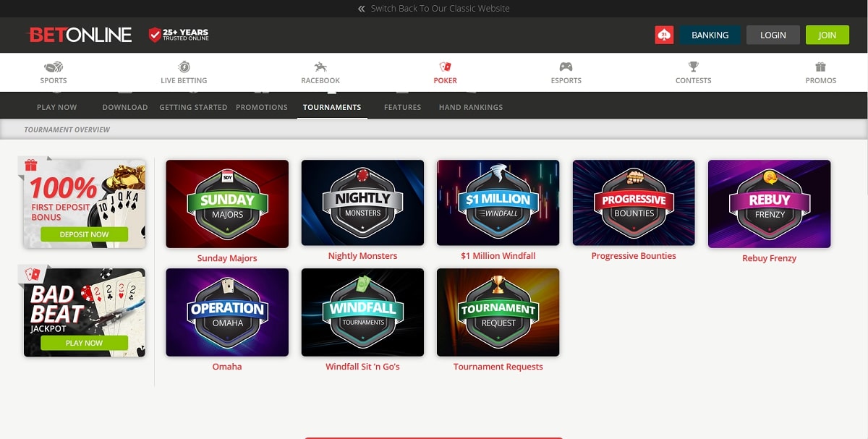Screen dimensions: 868x439
Task: Select the Play Now tab
Action: pos(56,107)
